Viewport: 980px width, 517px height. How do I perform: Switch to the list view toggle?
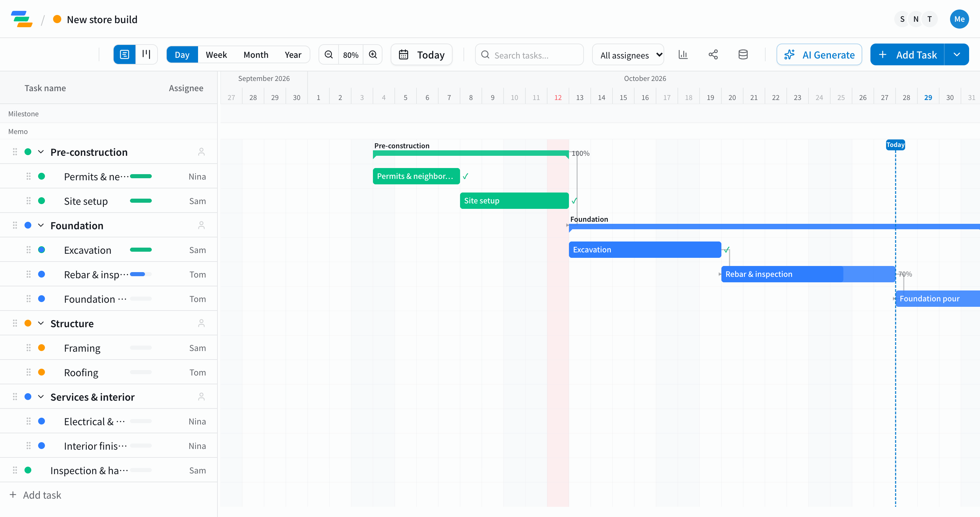point(125,55)
